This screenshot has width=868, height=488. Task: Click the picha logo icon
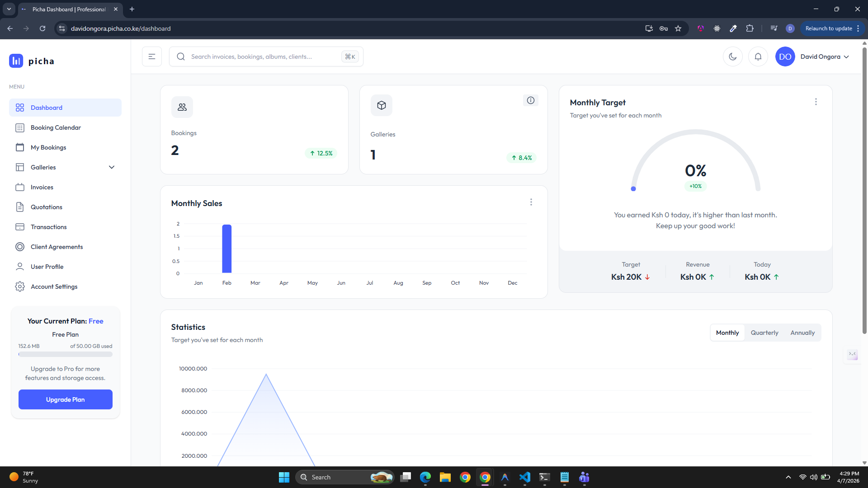click(x=16, y=61)
